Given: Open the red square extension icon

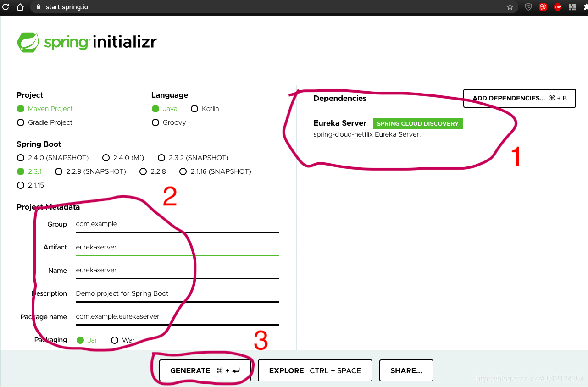Looking at the screenshot, I should point(543,7).
